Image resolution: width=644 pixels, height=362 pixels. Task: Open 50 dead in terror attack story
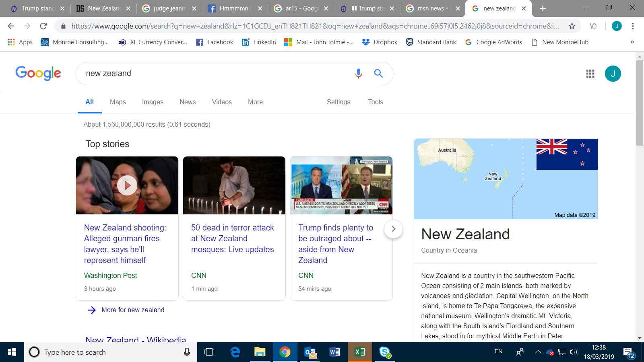tap(232, 239)
